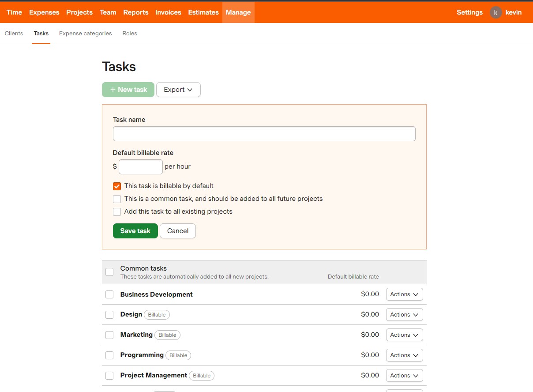Cancel the new task form
This screenshot has width=533, height=392.
click(177, 231)
